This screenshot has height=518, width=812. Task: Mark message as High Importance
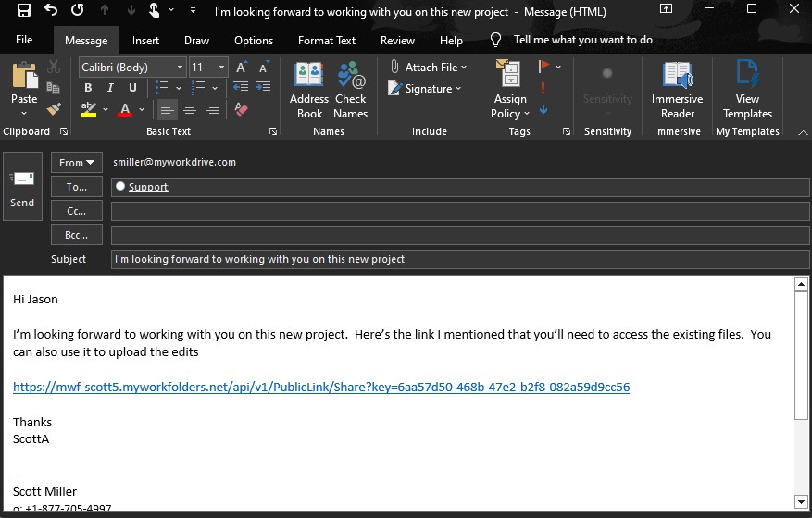(x=543, y=88)
